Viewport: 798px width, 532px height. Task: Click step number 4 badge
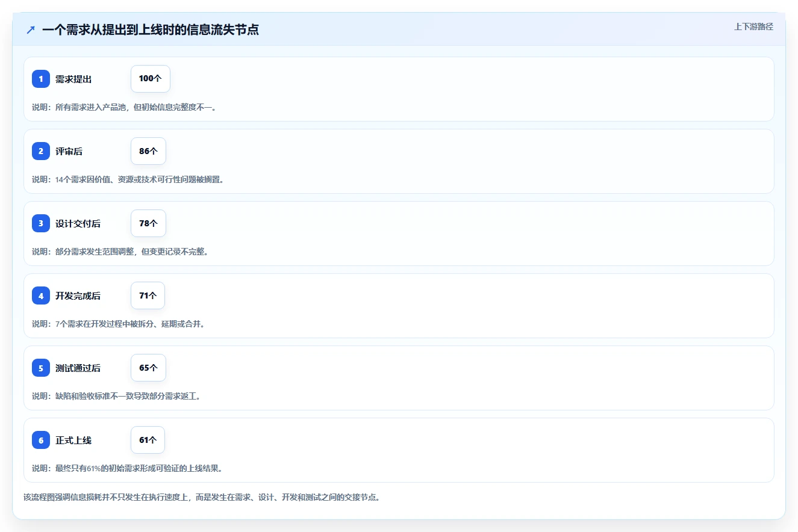click(x=41, y=295)
